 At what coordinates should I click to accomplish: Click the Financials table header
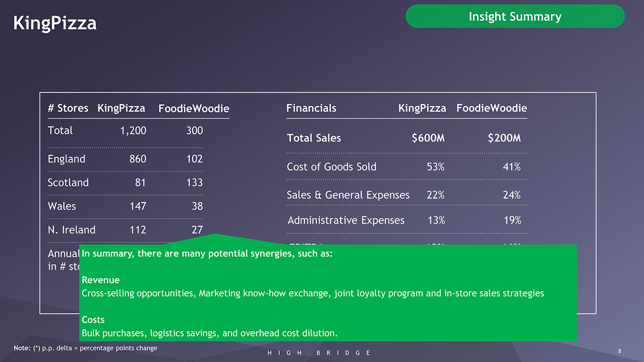(x=311, y=108)
